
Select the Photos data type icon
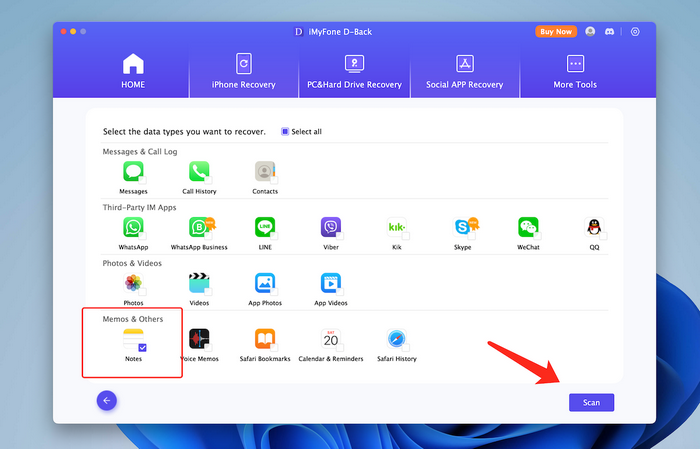coord(133,283)
